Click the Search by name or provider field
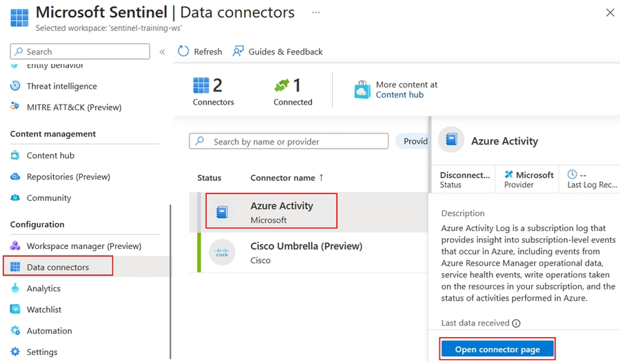This screenshot has height=364, width=620. pos(289,141)
